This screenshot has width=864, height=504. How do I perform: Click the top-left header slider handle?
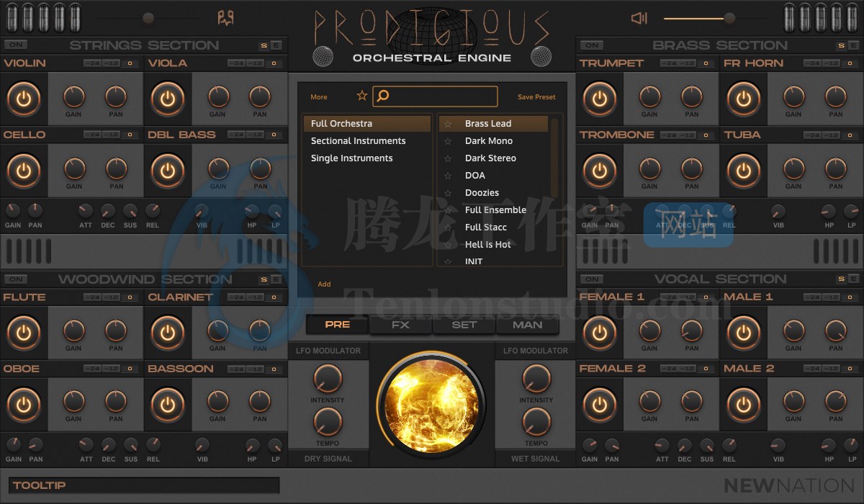tap(148, 18)
